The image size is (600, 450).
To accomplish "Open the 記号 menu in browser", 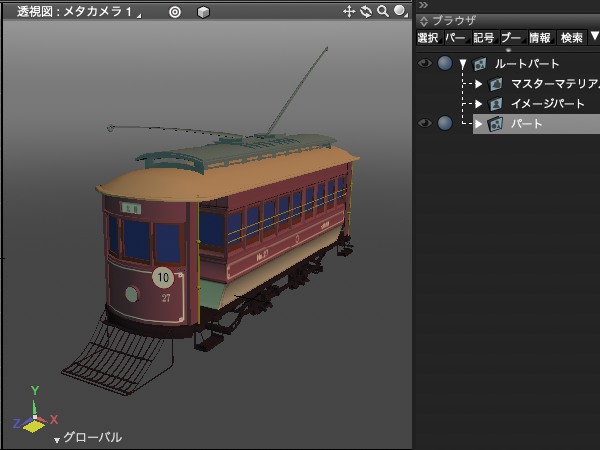I will [484, 38].
